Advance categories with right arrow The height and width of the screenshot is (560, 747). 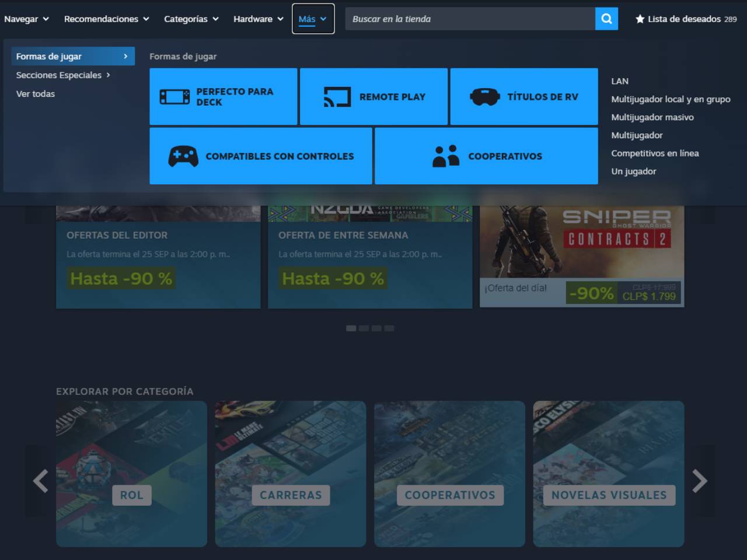point(700,481)
